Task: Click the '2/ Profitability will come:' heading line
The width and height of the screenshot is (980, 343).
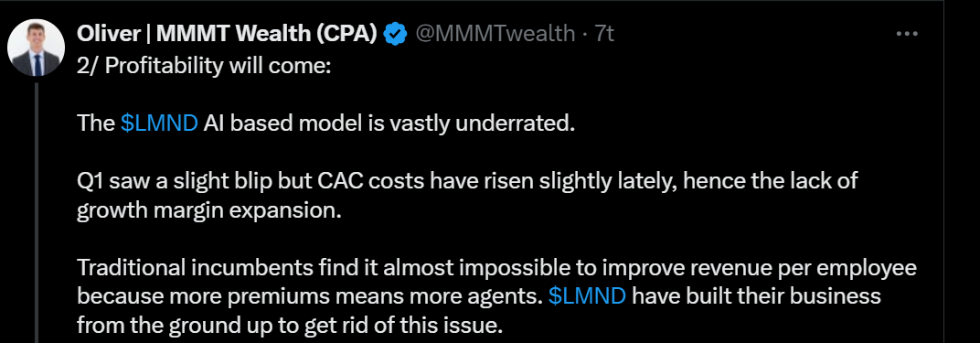Action: click(203, 66)
